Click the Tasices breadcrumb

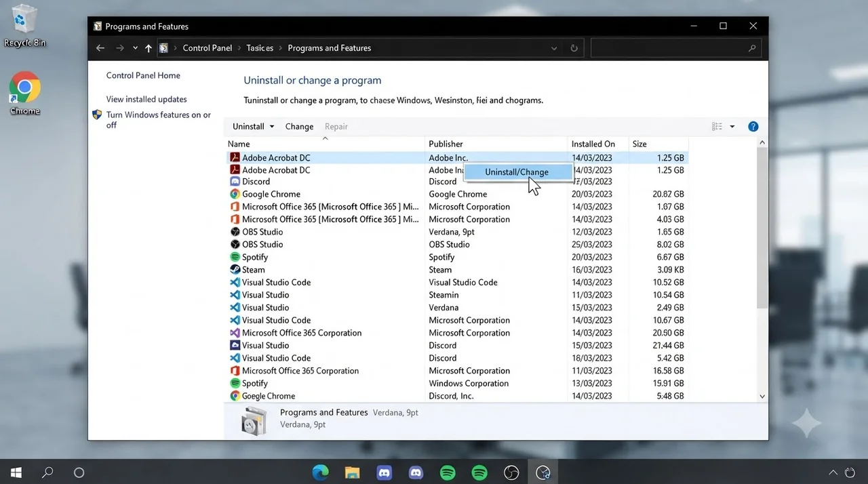click(260, 48)
